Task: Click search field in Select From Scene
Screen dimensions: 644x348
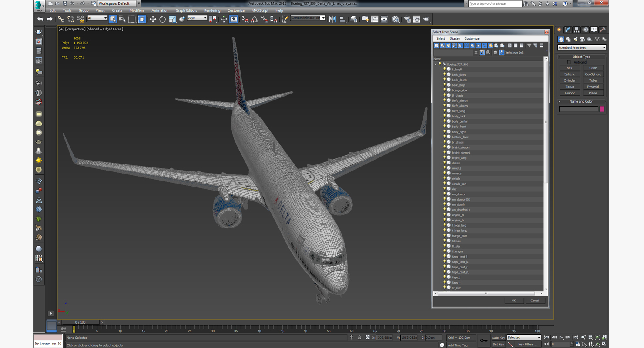Action: coord(453,53)
